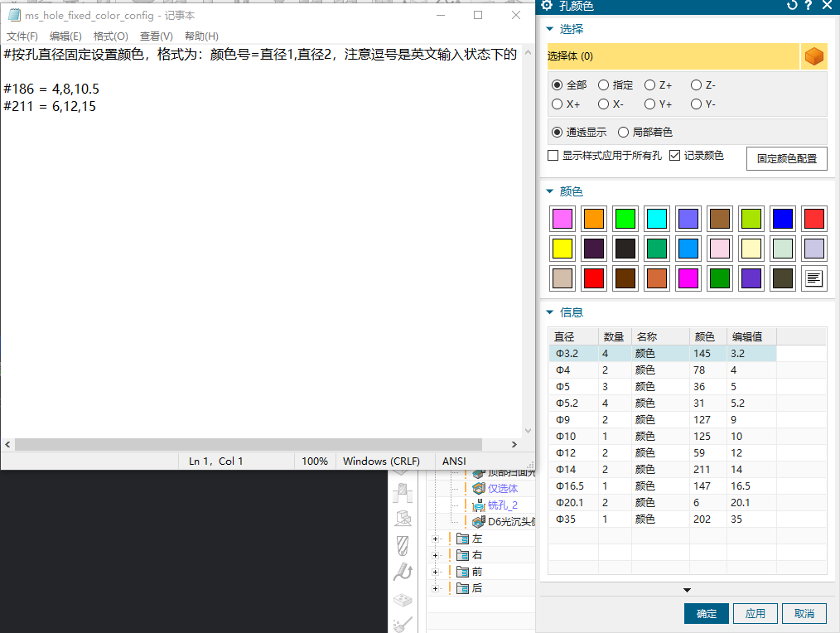Click the 固定颜色配置 button
840x633 pixels.
tap(786, 158)
